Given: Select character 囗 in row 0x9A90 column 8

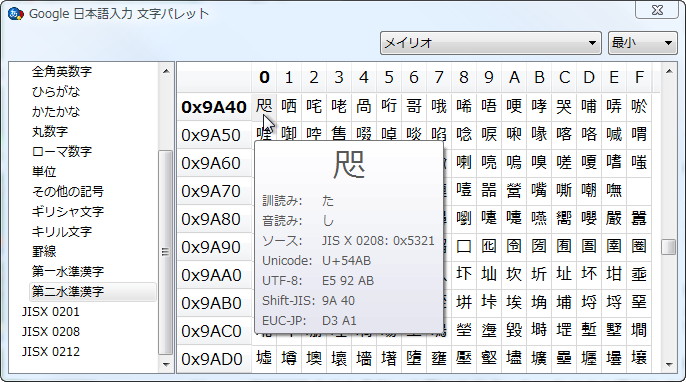Looking at the screenshot, I should (464, 246).
